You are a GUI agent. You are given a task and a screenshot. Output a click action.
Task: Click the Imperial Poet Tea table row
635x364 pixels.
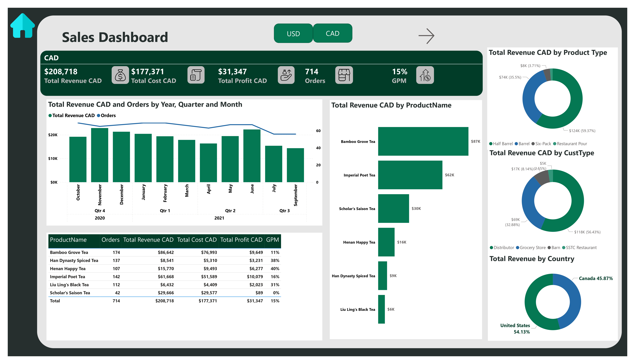[164, 277]
